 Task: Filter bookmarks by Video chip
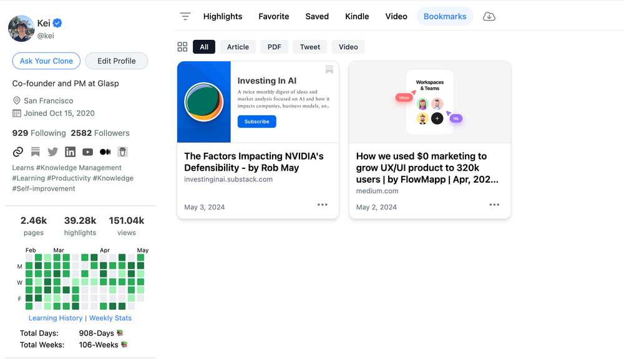[348, 47]
